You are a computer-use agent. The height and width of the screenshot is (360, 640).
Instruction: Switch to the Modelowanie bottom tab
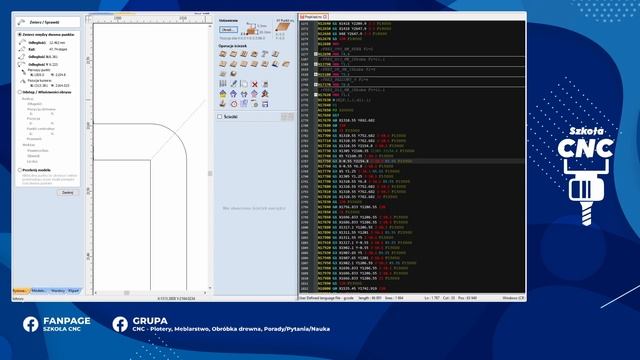click(39, 291)
